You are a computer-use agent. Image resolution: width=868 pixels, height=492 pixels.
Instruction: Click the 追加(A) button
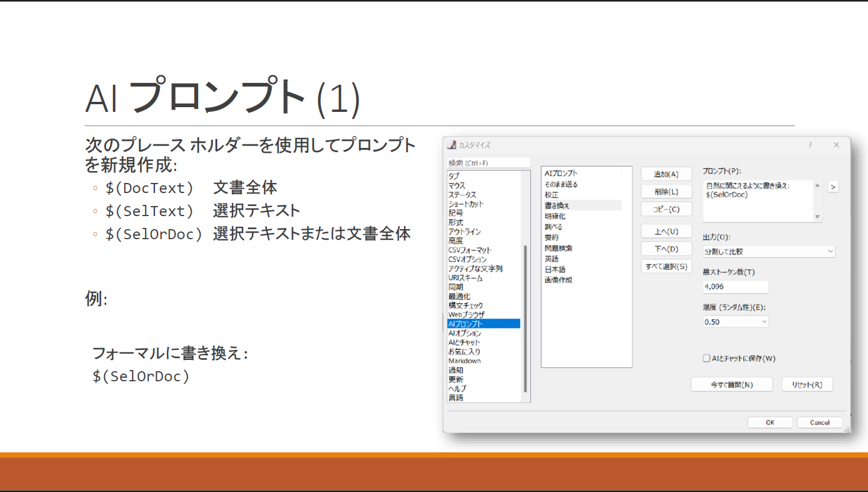[x=666, y=173]
